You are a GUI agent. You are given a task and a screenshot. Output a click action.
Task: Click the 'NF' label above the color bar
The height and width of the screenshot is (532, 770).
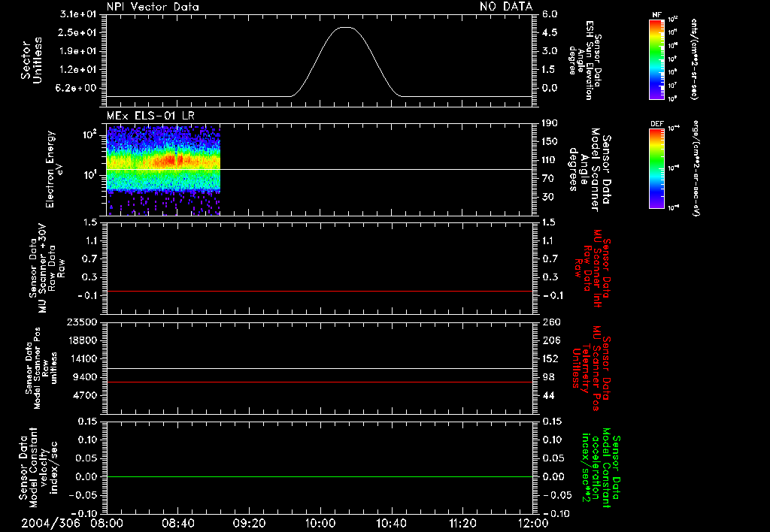[x=656, y=15]
